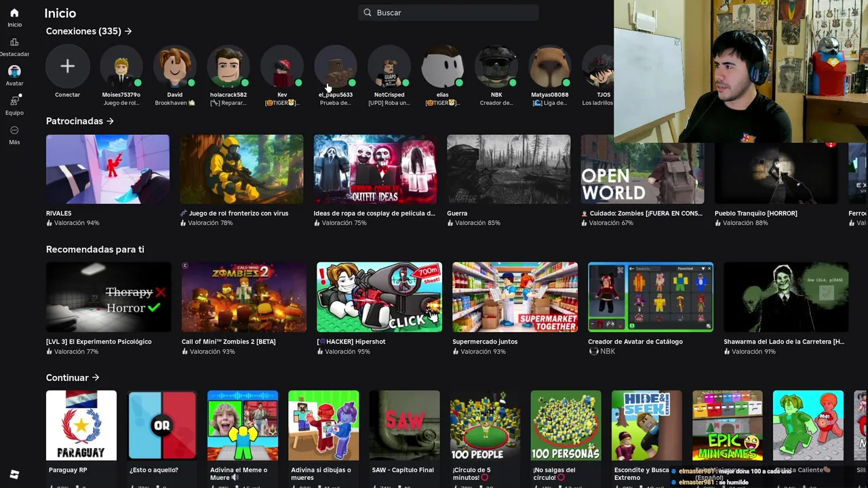
Task: Open elias's avatar in connections
Action: (443, 66)
